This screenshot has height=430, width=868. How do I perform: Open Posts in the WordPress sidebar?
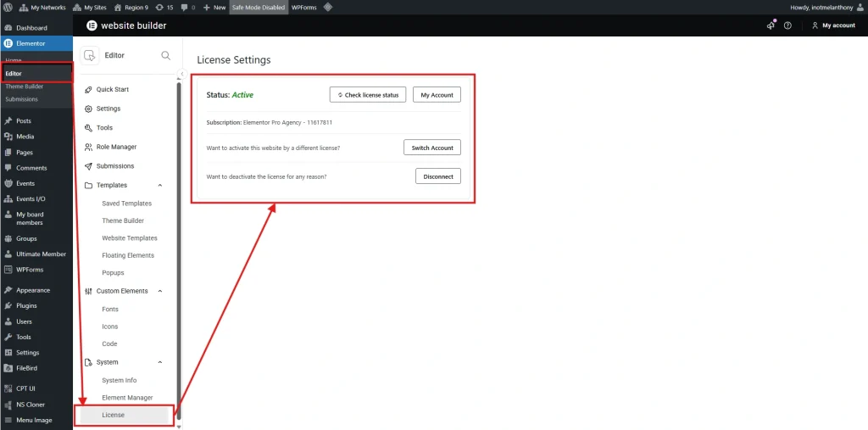pos(36,120)
